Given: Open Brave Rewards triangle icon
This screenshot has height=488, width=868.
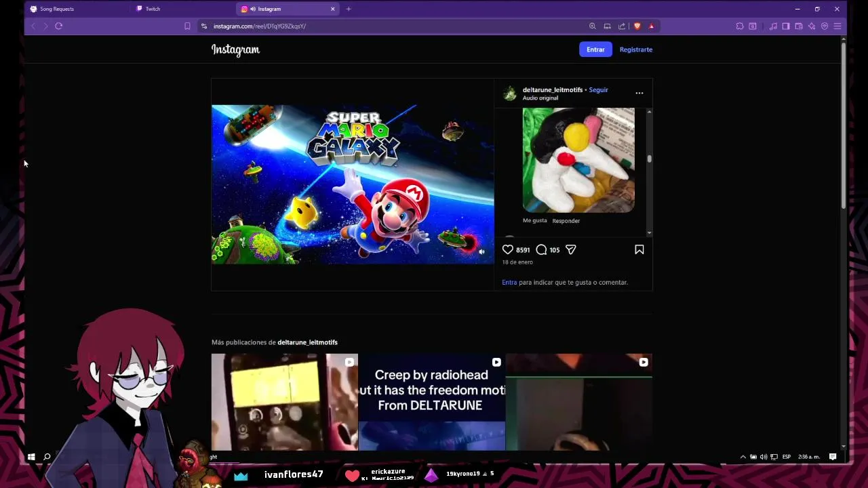Looking at the screenshot, I should tap(651, 26).
